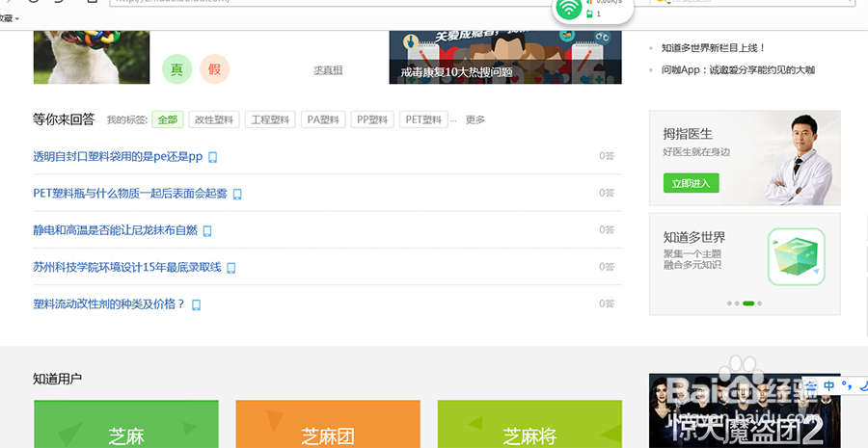Viewport: 868px width, 448px height.
Task: Click mobile icon beside 静电和高温 question
Action: (207, 231)
